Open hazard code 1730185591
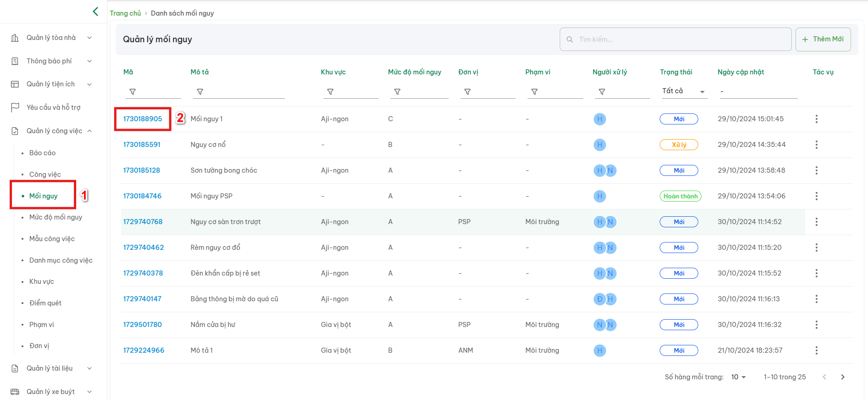 pyautogui.click(x=142, y=145)
